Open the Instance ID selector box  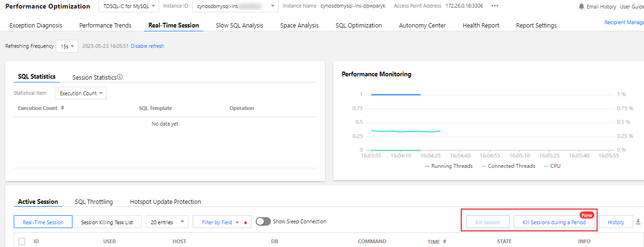[x=235, y=6]
